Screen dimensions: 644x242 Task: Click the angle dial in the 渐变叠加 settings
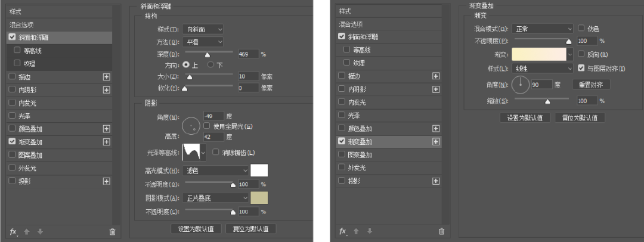click(x=520, y=85)
